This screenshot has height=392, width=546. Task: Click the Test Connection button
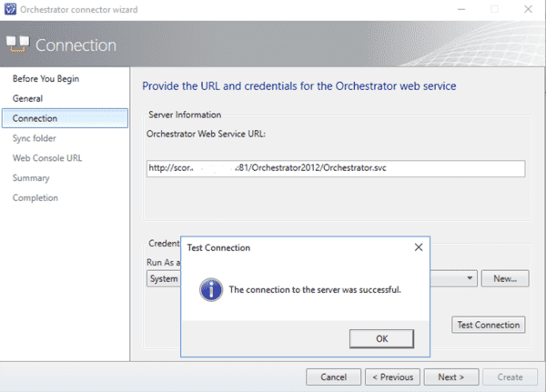click(488, 325)
